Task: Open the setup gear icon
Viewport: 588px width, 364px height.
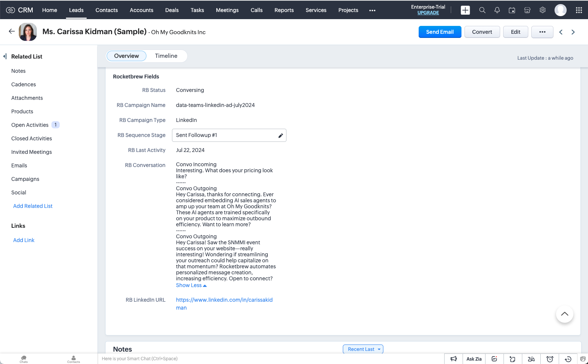Action: pyautogui.click(x=543, y=10)
